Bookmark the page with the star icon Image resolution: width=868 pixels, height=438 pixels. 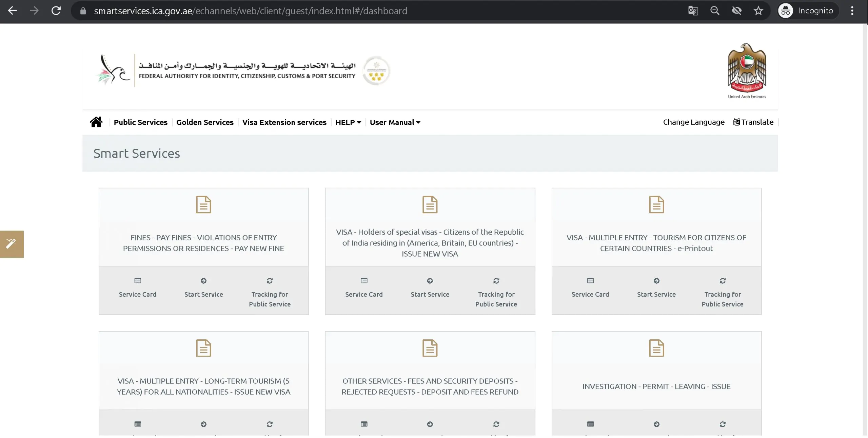[758, 11]
